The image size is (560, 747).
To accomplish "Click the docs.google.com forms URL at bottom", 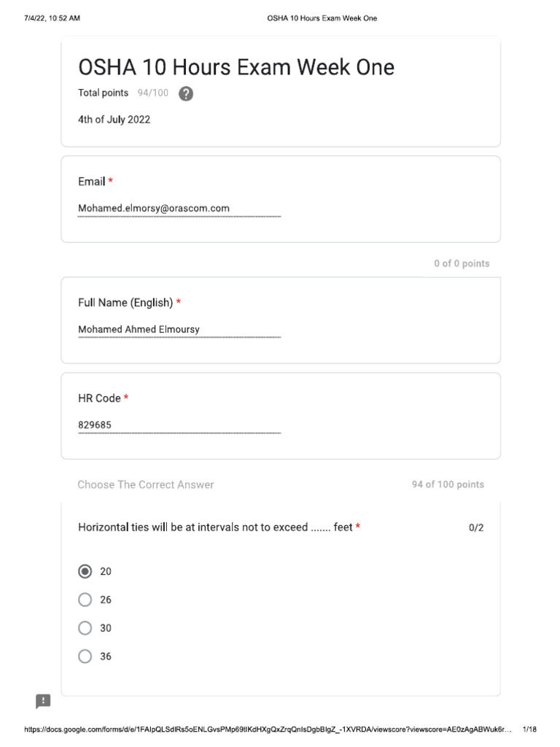I will [x=268, y=729].
